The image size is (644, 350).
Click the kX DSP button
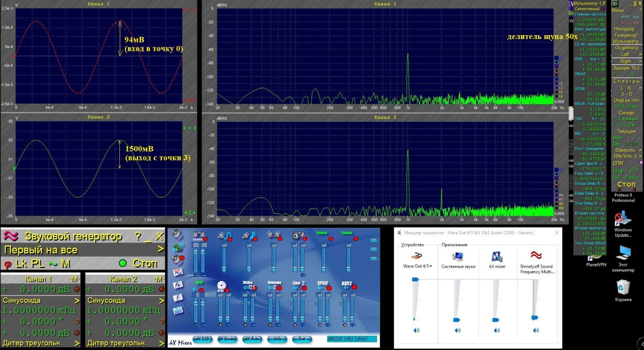tap(203, 339)
